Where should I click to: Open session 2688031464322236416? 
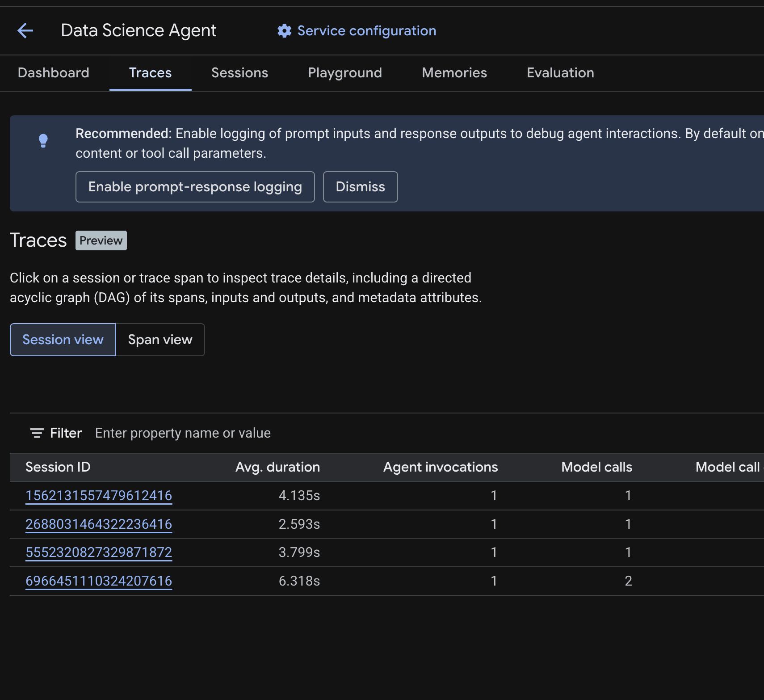pyautogui.click(x=99, y=524)
